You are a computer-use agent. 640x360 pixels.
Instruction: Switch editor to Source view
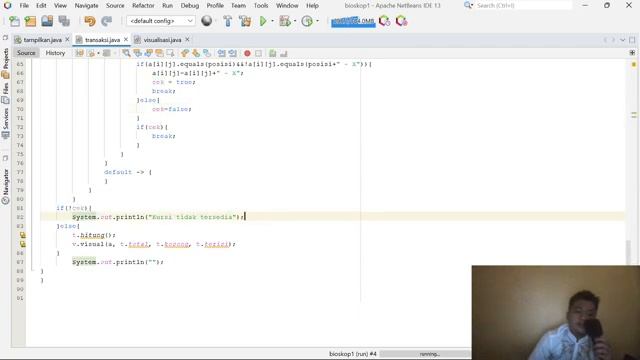[26, 53]
